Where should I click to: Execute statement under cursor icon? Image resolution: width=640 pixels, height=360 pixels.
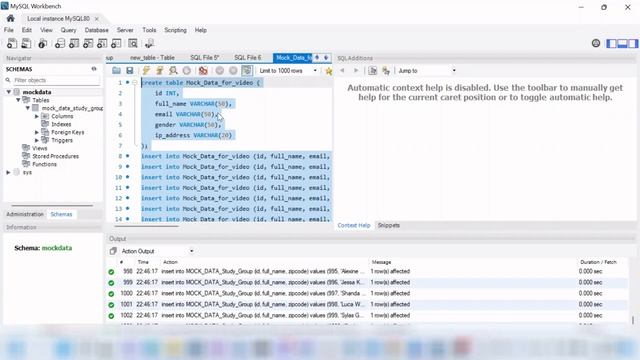pos(160,71)
